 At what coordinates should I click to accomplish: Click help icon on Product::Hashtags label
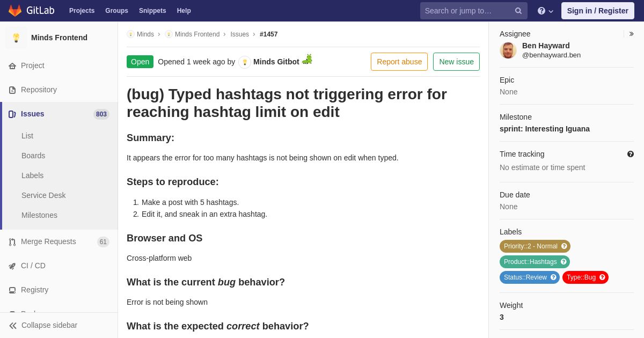(563, 262)
